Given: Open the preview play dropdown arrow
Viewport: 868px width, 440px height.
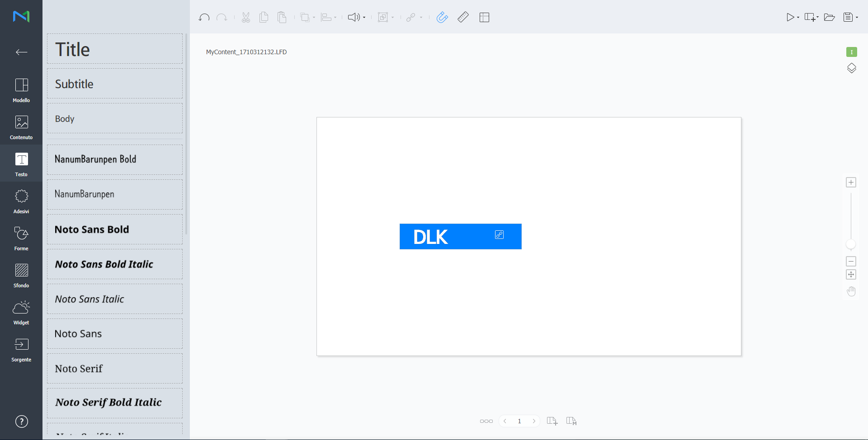Looking at the screenshot, I should (798, 18).
